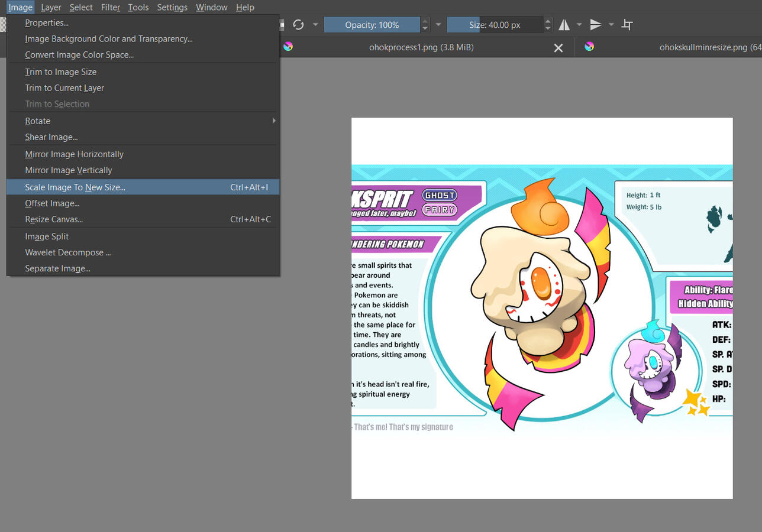762x532 pixels.
Task: Choose Convert Image Color Space...
Action: (x=143, y=55)
